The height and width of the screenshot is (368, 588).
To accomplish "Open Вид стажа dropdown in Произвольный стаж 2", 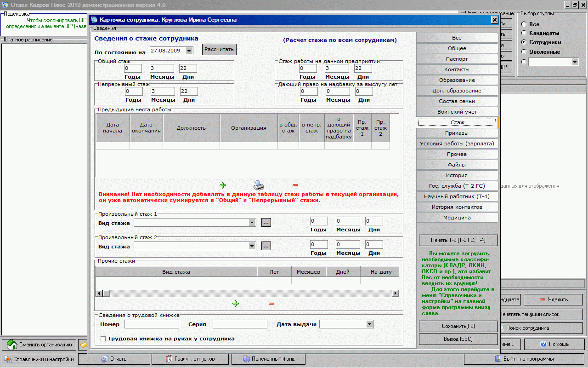I will click(x=252, y=246).
